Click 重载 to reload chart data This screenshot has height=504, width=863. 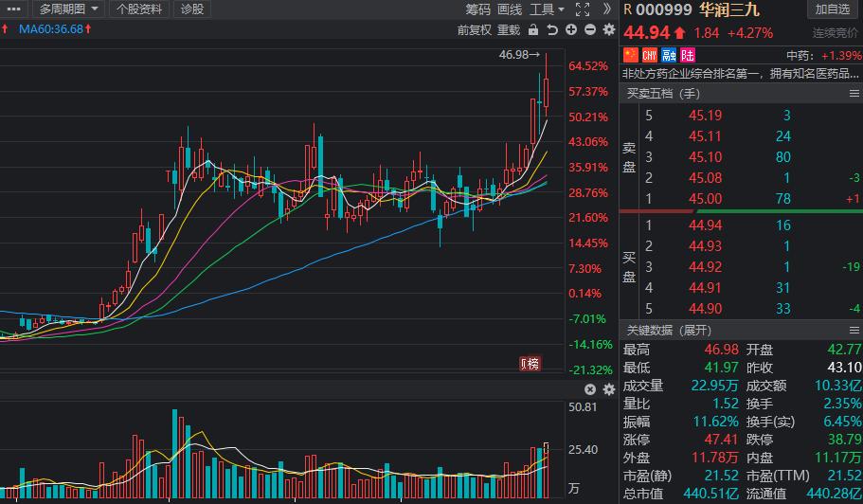[509, 29]
